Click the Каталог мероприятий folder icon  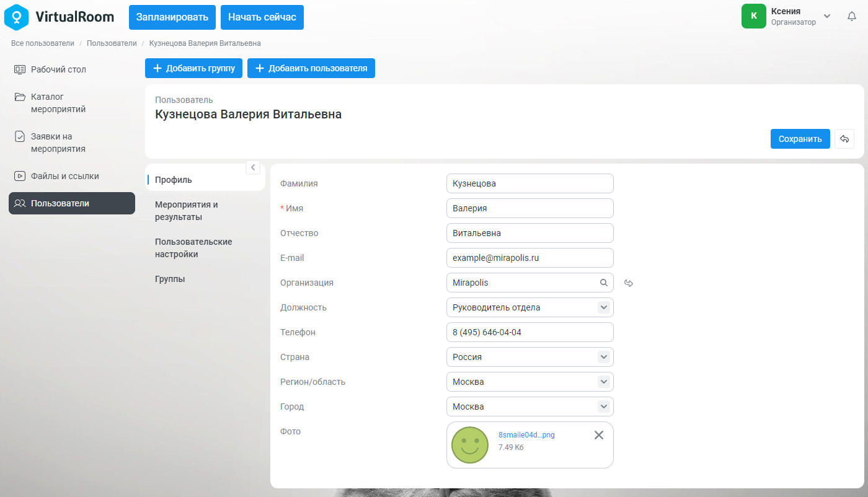click(20, 97)
